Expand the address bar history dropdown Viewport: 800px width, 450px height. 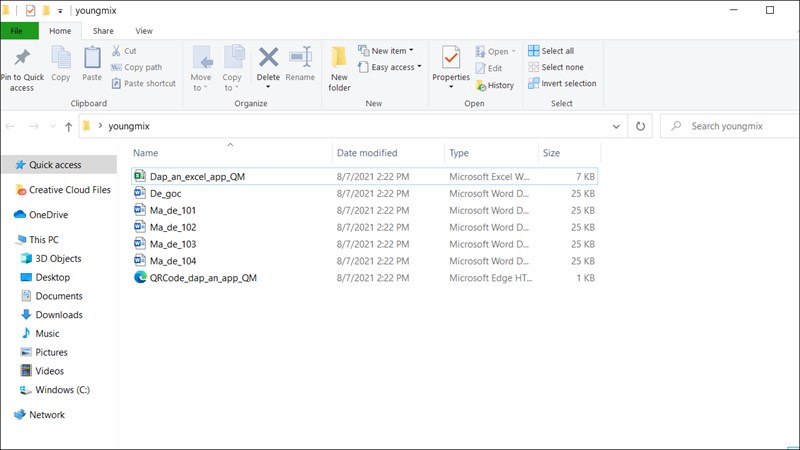tap(616, 127)
